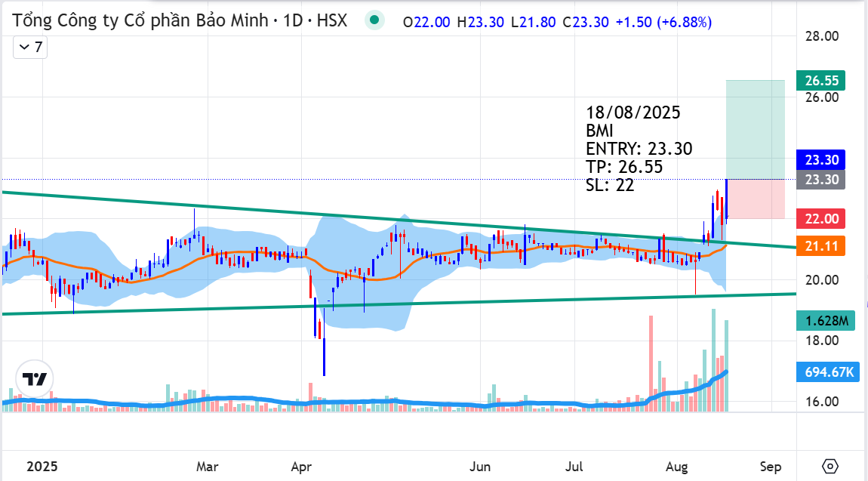Click the 20.00 price axis value

point(821,280)
